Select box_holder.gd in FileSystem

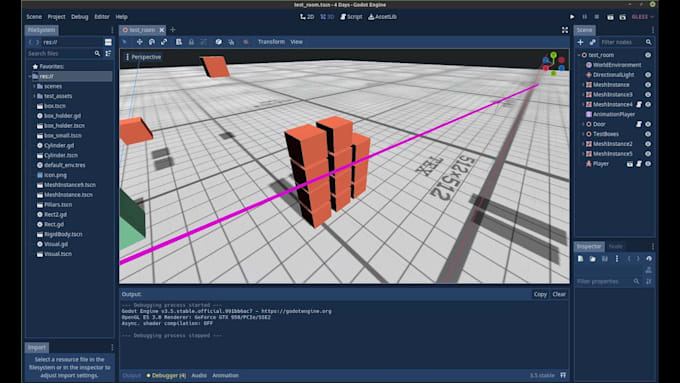click(63, 116)
